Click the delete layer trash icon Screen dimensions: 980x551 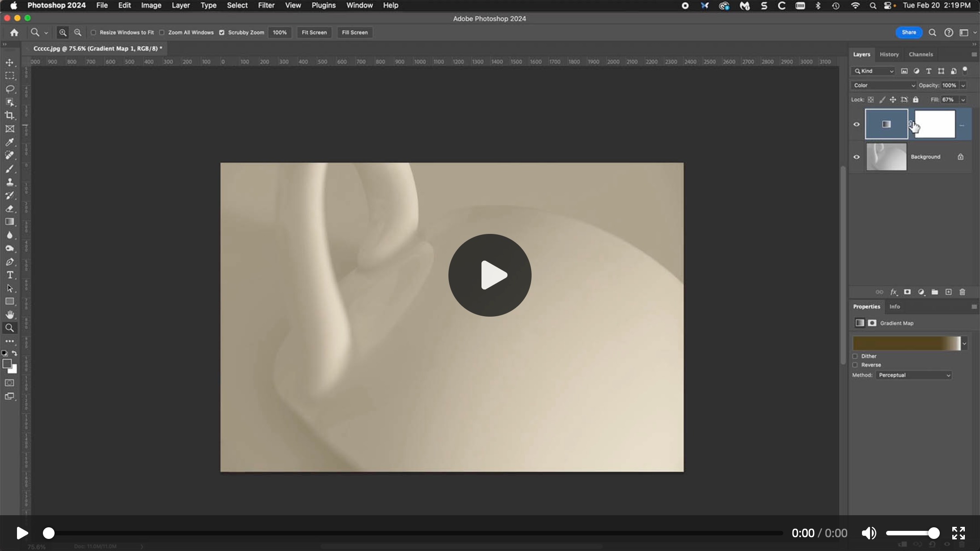(962, 292)
